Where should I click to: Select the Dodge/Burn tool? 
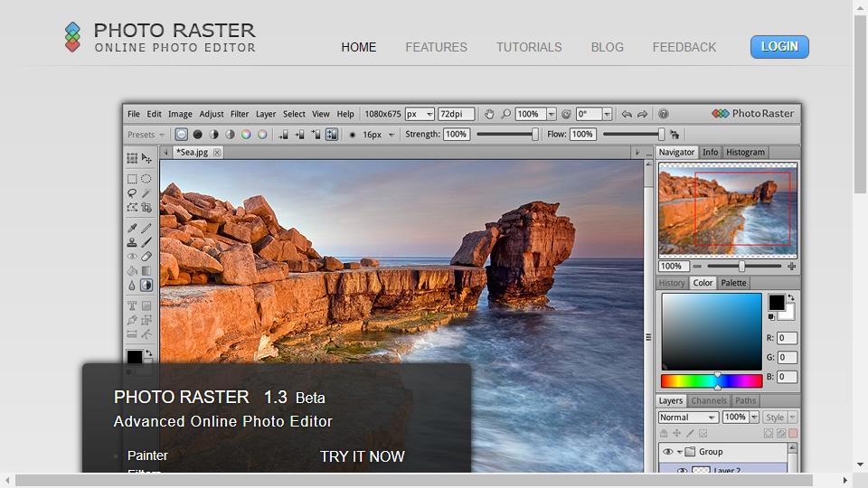(x=146, y=286)
